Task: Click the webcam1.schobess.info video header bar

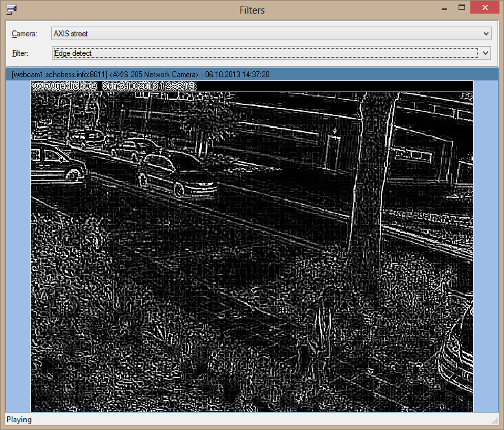Action: [252, 75]
